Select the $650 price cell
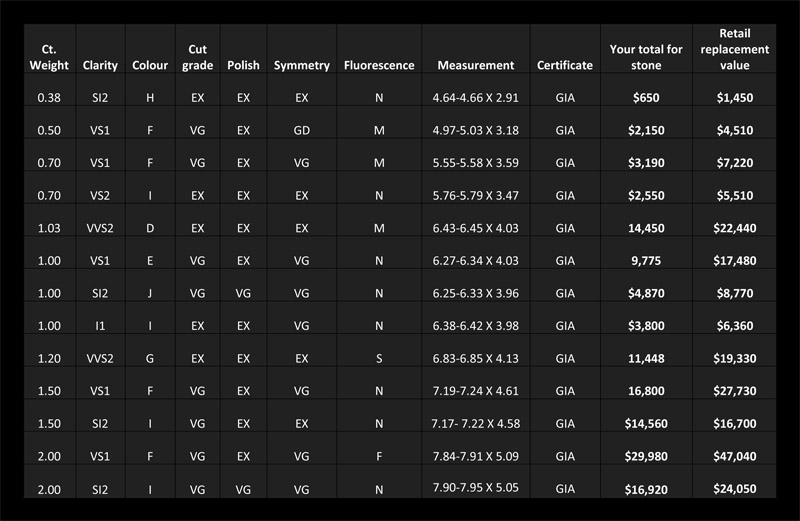Viewport: 800px width, 521px height. point(646,97)
